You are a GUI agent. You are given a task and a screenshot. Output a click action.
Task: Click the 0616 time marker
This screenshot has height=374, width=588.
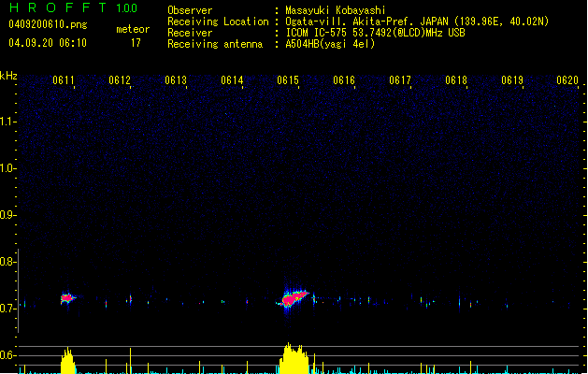point(344,80)
